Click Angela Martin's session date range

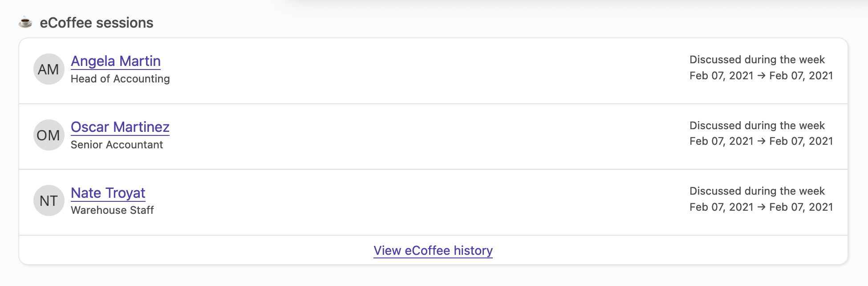tap(761, 76)
